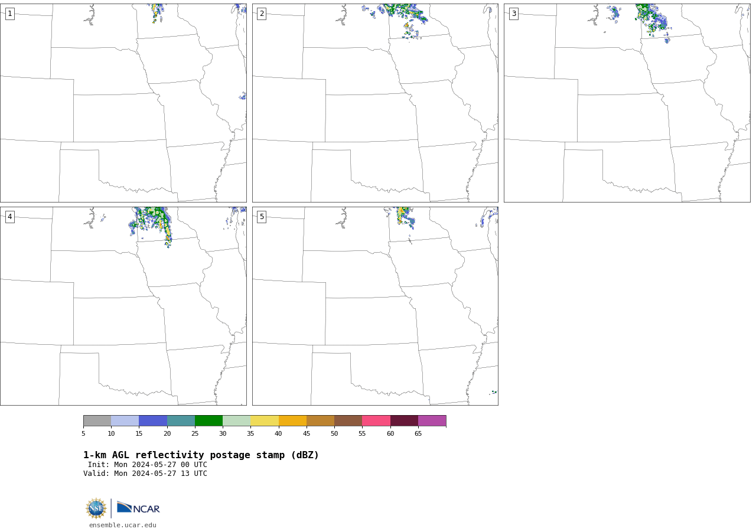Click the colorbar tick label "60"
This screenshot has height=532, width=756.
click(390, 434)
